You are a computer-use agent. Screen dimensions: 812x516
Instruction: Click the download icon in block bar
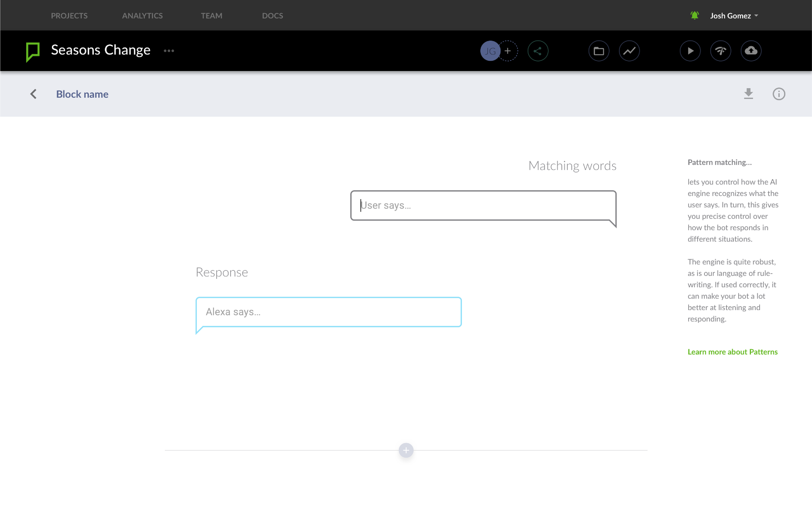pyautogui.click(x=748, y=94)
